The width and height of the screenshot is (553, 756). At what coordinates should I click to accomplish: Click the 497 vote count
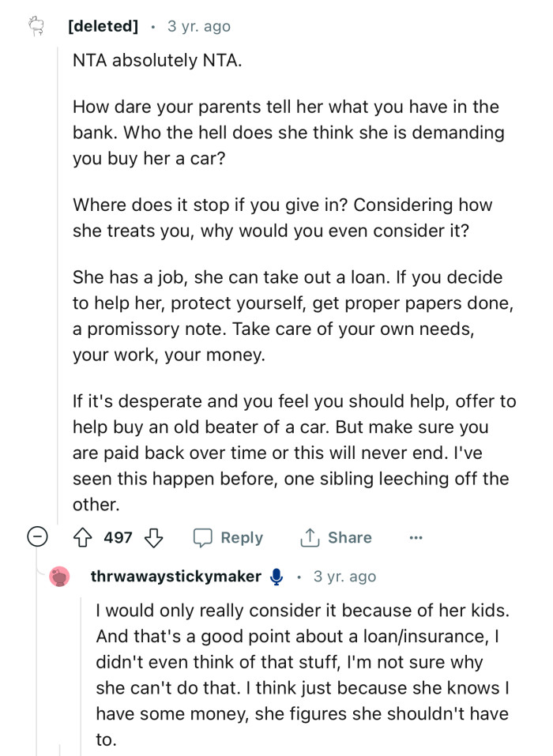pos(117,537)
